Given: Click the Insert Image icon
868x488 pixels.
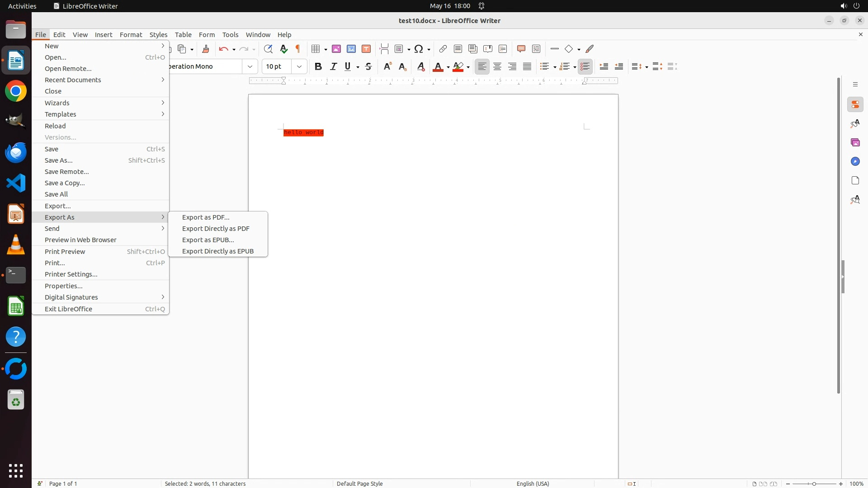Looking at the screenshot, I should (336, 49).
